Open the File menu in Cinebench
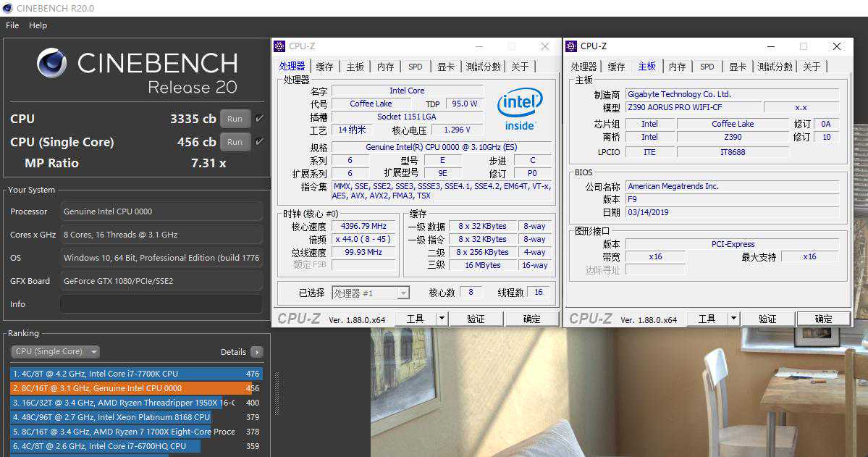The height and width of the screenshot is (457, 868). coord(12,25)
